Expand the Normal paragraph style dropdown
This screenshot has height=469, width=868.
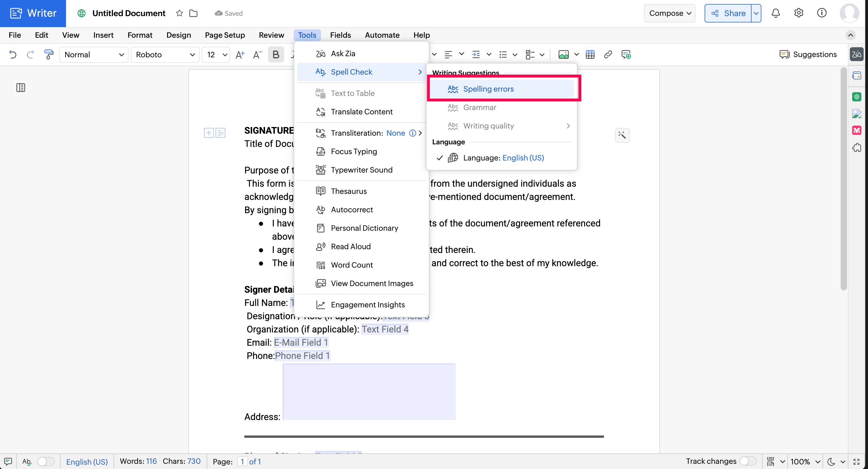94,54
